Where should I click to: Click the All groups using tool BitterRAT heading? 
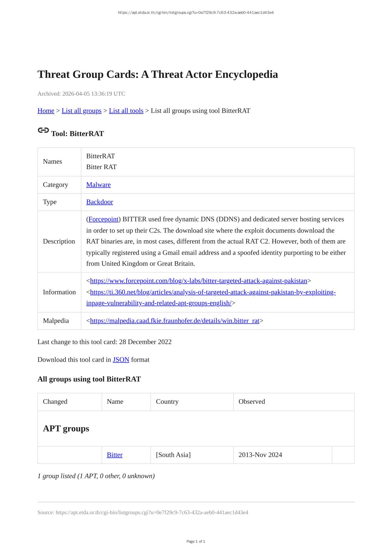click(89, 379)
